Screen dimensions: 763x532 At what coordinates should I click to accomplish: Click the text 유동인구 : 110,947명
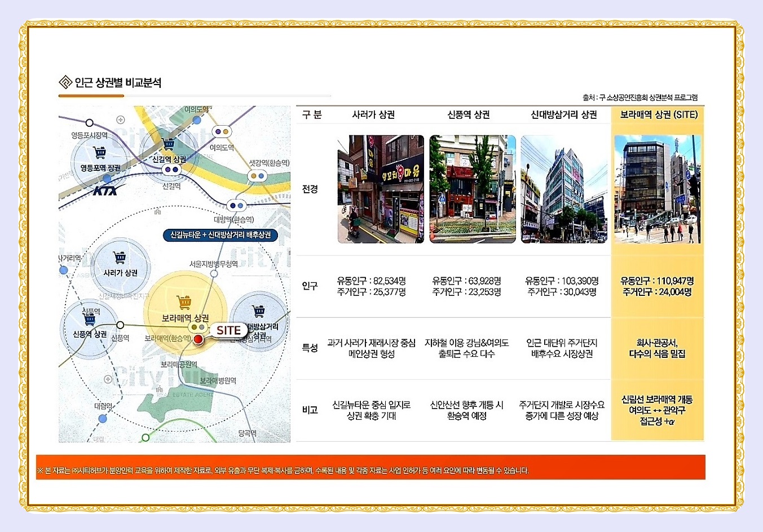[x=657, y=281]
